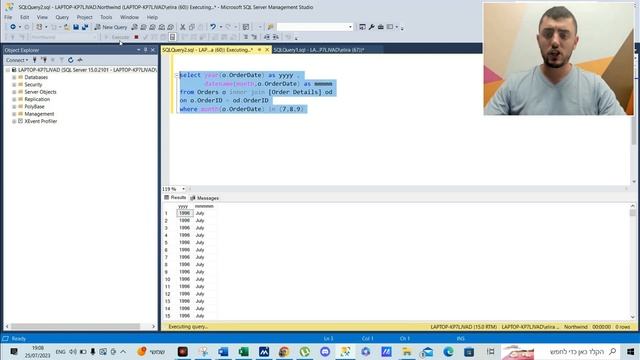Click the Undo arrow icon
Screen dimensions: 640x360
pos(213,27)
